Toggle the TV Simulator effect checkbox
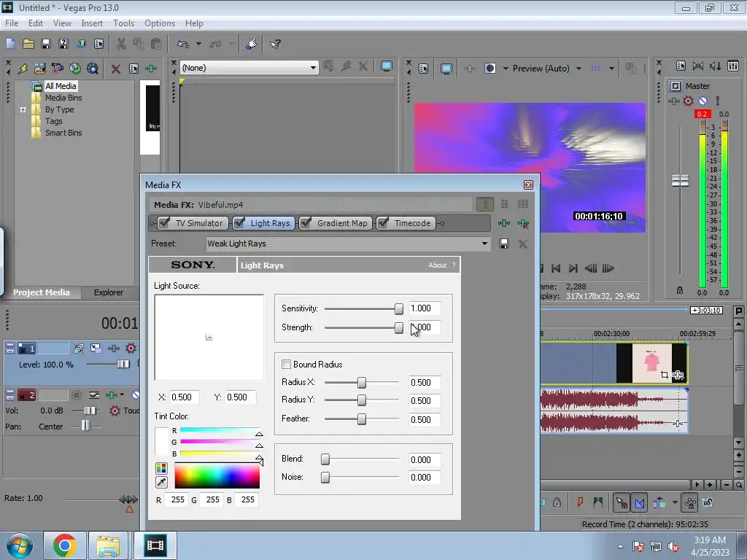The width and height of the screenshot is (747, 560). coord(164,223)
